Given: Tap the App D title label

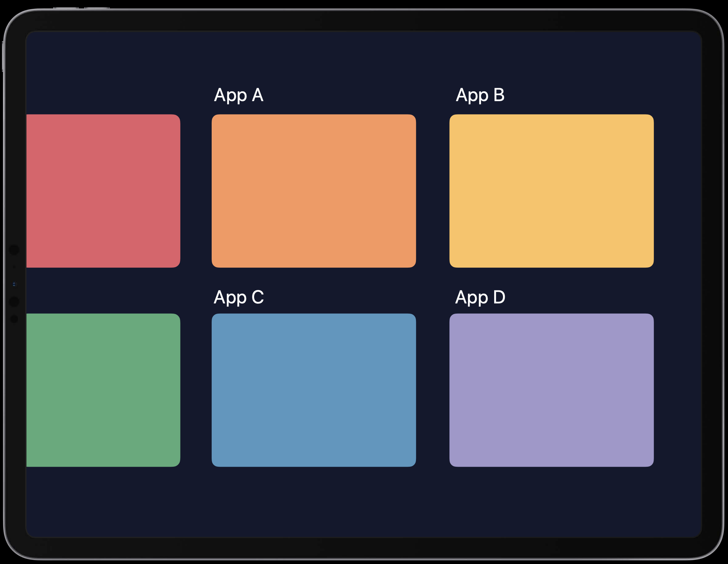Looking at the screenshot, I should click(x=480, y=297).
